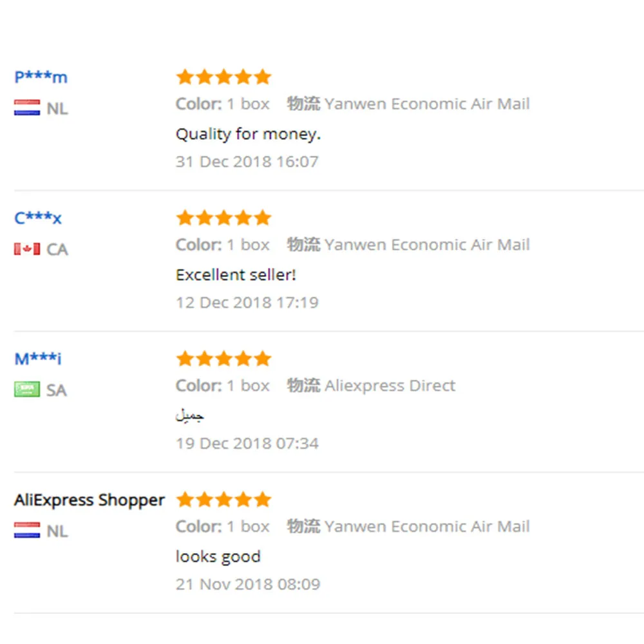The width and height of the screenshot is (644, 644).
Task: Click the Netherlands flag under AliExpress Shopper
Action: [x=27, y=531]
